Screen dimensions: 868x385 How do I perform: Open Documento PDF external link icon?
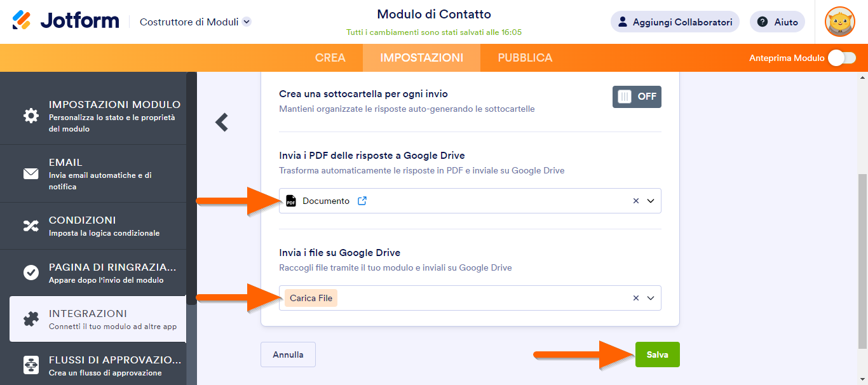(x=362, y=201)
